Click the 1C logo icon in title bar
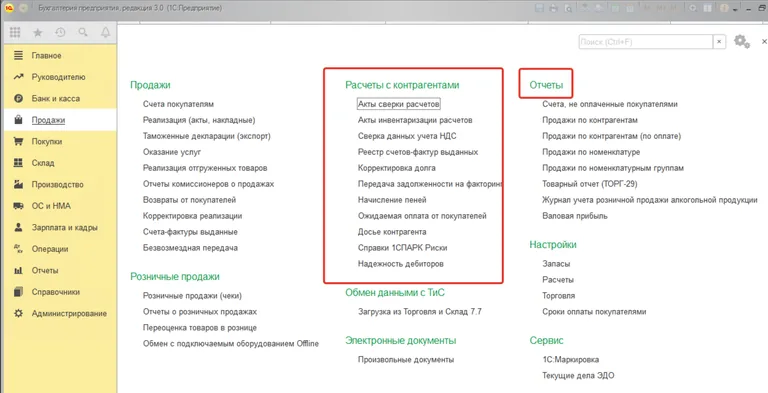 pyautogui.click(x=8, y=8)
